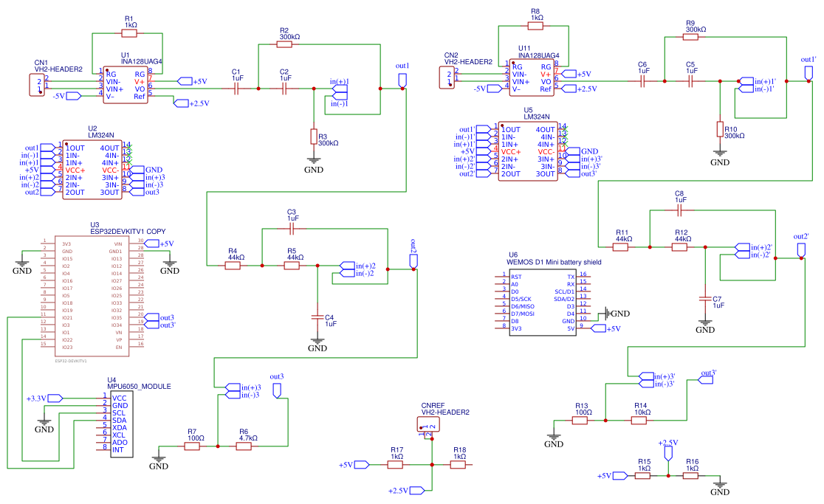The image size is (824, 504).
Task: Click resistor R17 next to CNREF
Action: (x=395, y=465)
